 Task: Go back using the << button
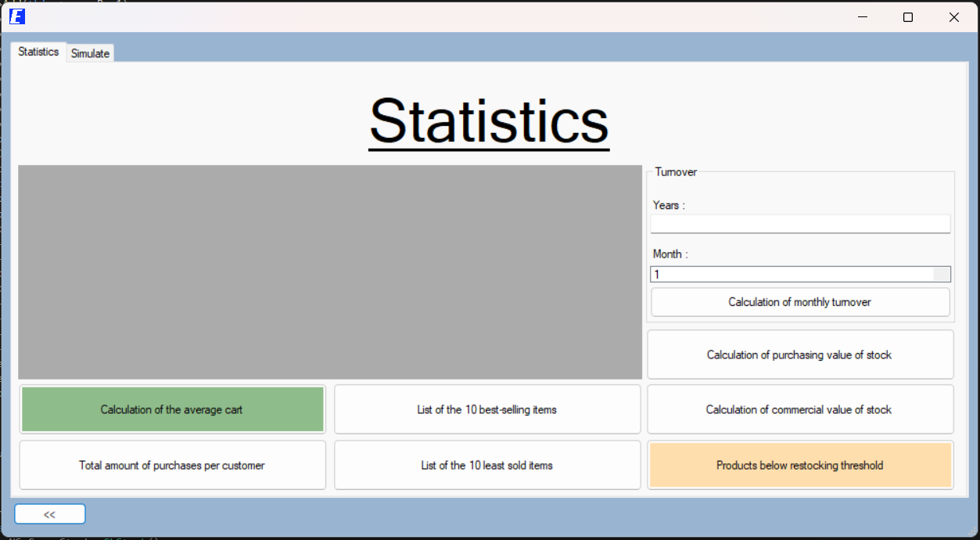point(49,514)
